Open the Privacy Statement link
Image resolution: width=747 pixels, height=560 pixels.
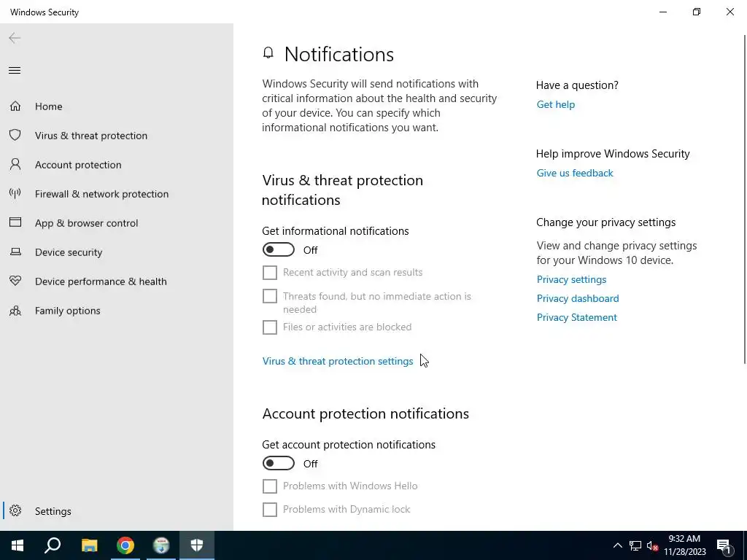tap(576, 318)
